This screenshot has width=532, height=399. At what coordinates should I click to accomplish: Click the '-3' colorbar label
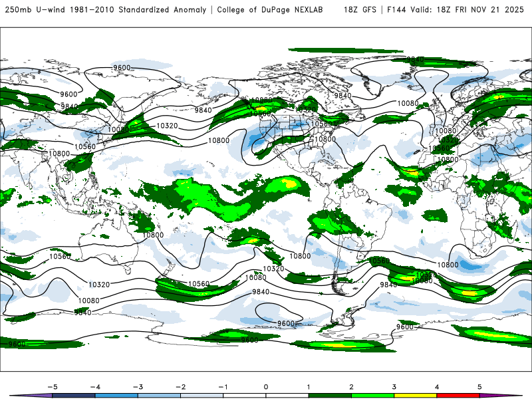click(138, 387)
